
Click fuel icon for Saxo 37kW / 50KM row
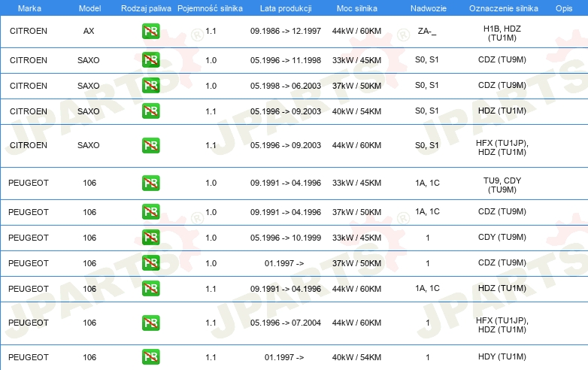coord(150,86)
